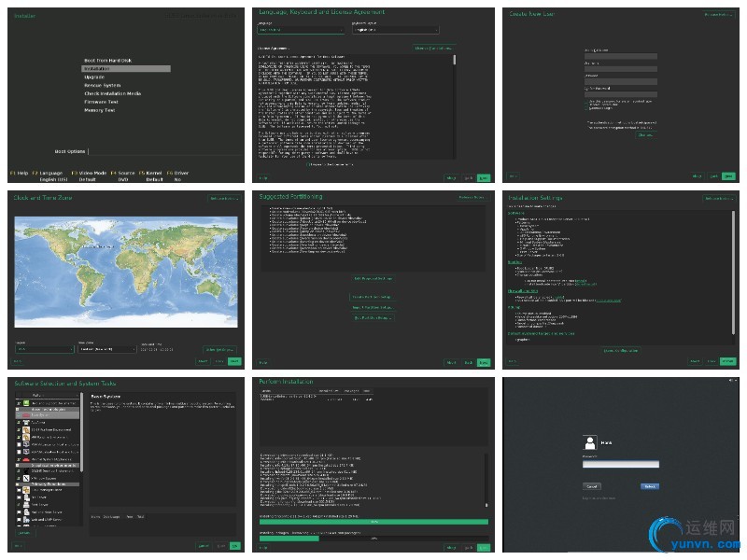
Task: Click OK in Software Selection screen
Action: 235,546
